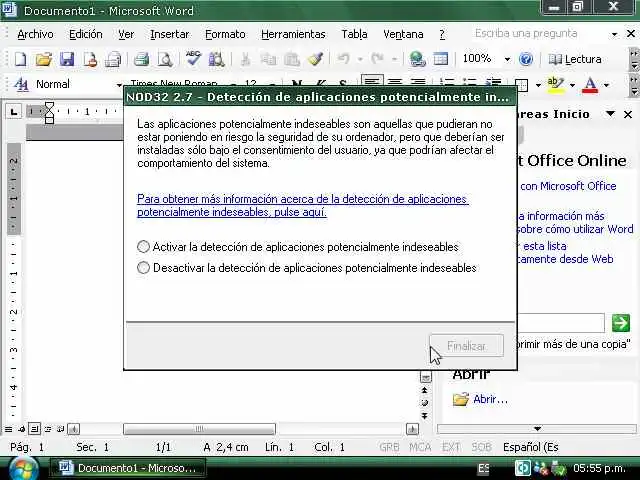Open a file with the folder icon
The width and height of the screenshot is (640, 480).
pos(43,60)
